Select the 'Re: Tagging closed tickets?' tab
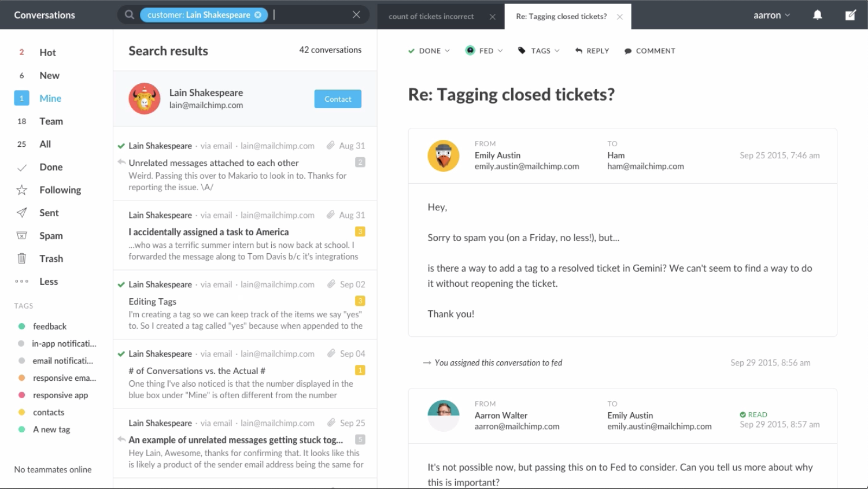This screenshot has width=868, height=489. coord(561,17)
